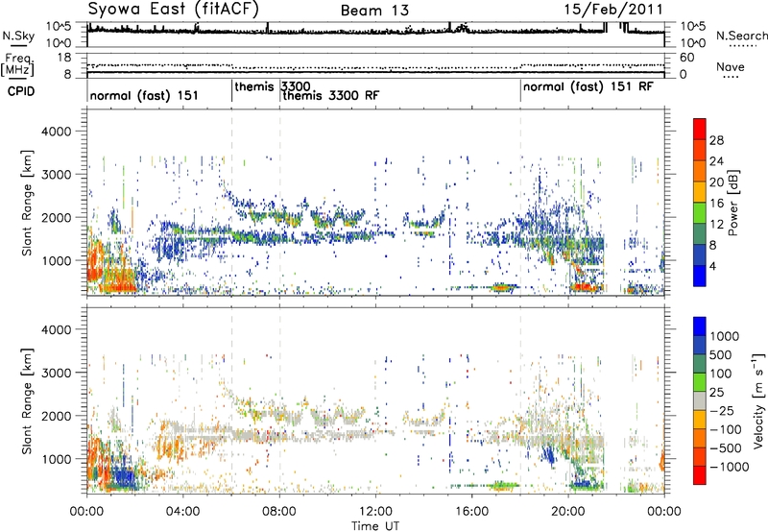
Task: Click the '28' power colorbar tick
Action: pyautogui.click(x=716, y=140)
